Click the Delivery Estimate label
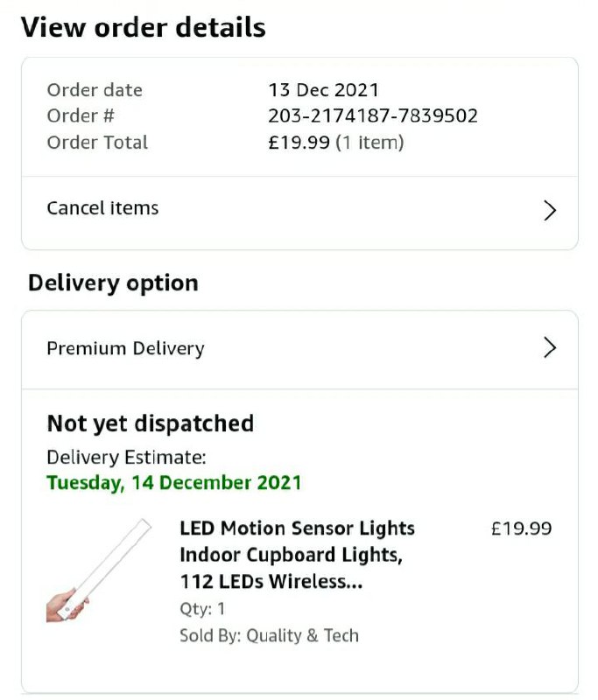 [126, 458]
